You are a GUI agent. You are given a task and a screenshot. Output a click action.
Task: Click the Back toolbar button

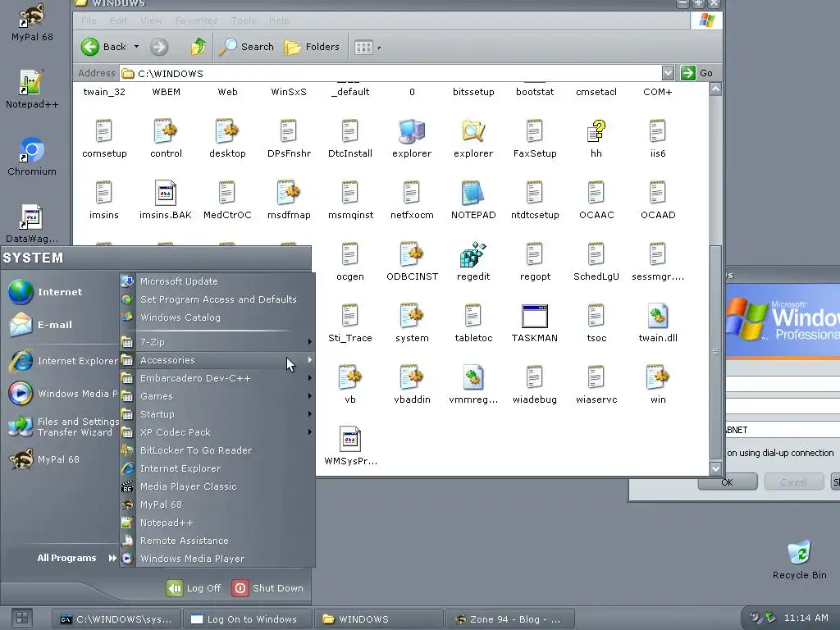(104, 47)
